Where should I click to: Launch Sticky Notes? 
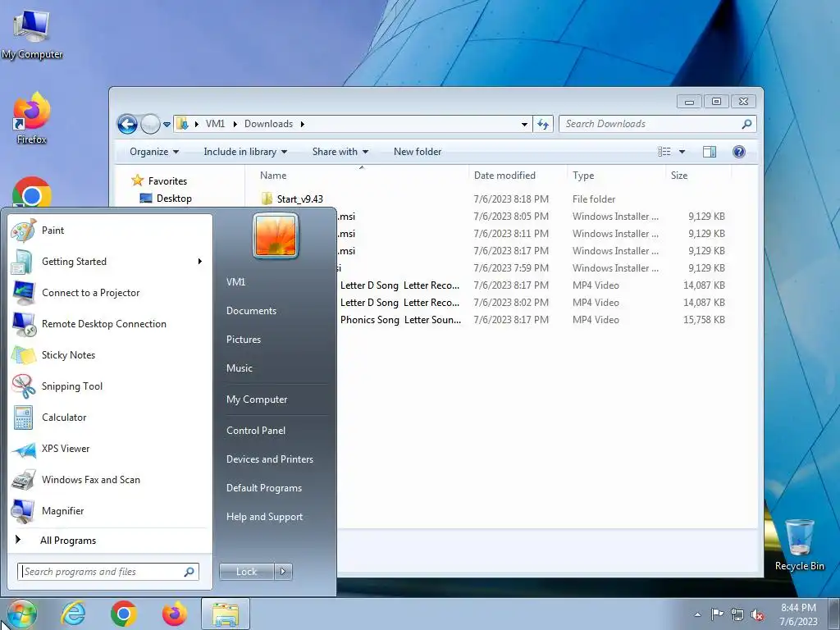[x=110, y=354]
